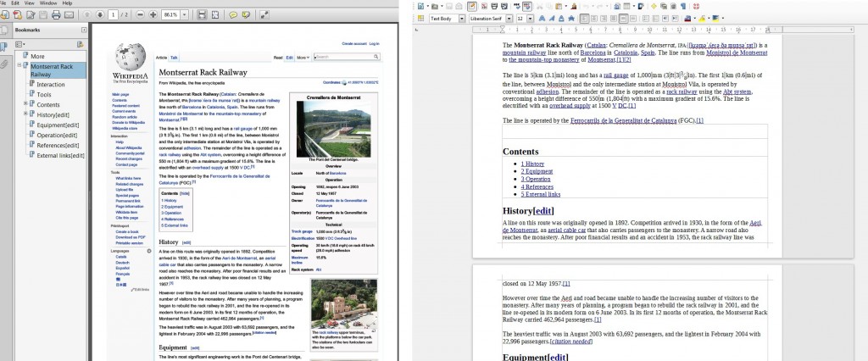The width and height of the screenshot is (868, 361).
Task: Click new bookmark icon in Bookmarks panel
Action: tap(81, 44)
